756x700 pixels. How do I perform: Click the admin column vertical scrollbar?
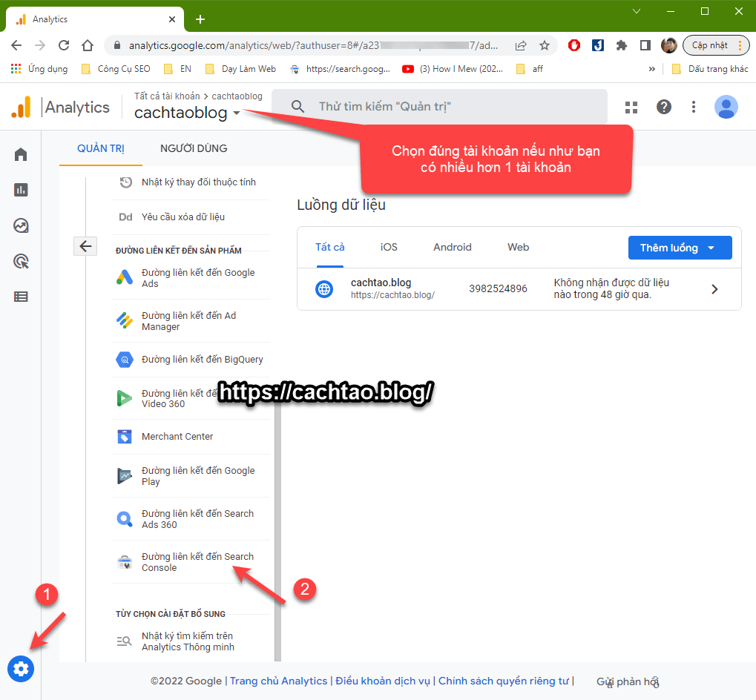tap(277, 530)
